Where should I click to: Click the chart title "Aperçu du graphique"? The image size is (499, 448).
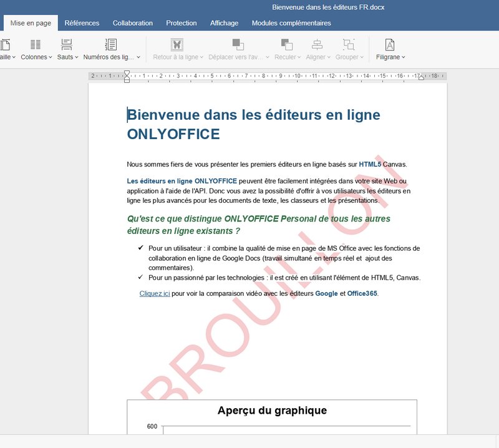click(272, 411)
